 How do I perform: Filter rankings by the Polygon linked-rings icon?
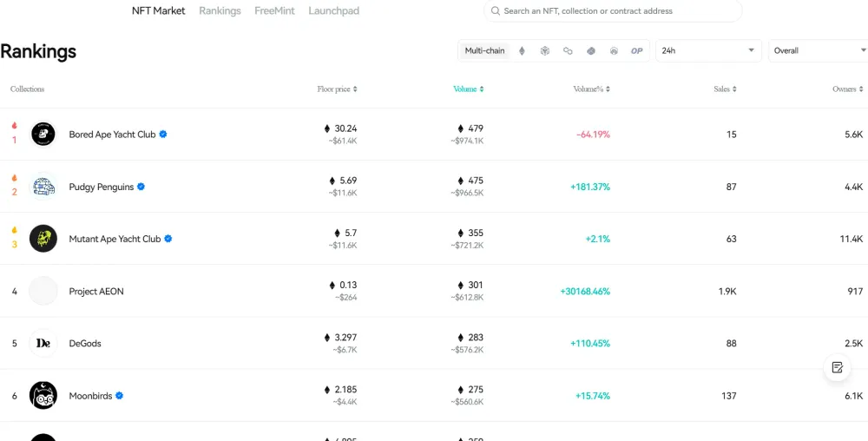[568, 51]
